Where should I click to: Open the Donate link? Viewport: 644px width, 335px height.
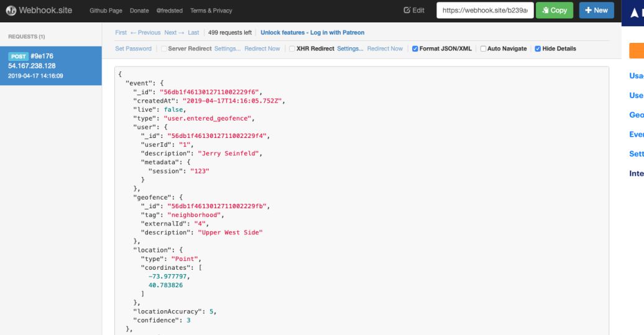point(140,11)
